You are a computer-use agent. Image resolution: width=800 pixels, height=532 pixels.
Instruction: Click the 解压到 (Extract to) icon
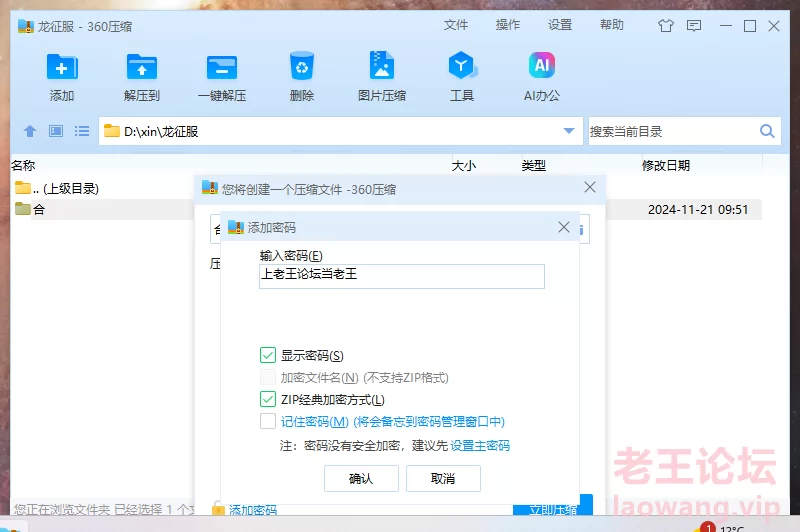click(142, 67)
